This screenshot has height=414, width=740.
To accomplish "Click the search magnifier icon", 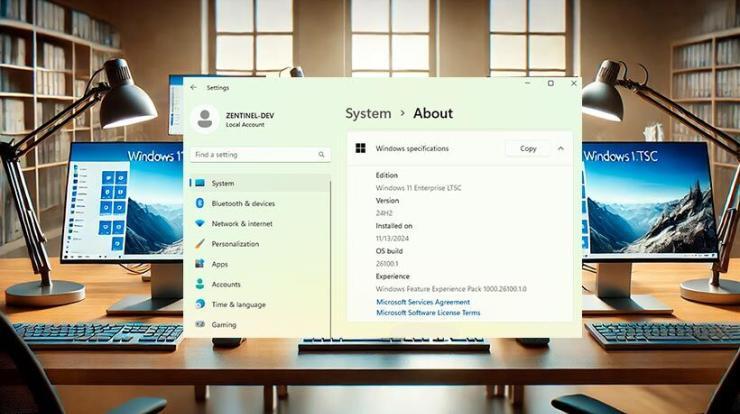I will tap(321, 154).
